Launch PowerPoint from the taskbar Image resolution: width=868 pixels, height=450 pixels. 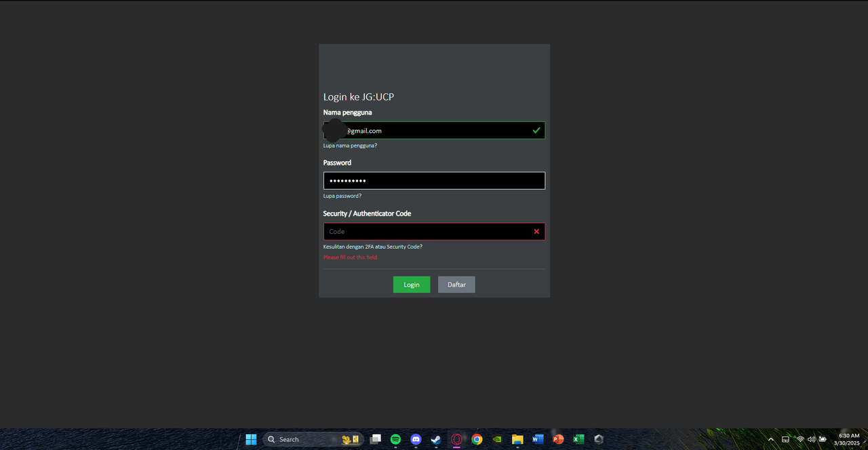click(558, 439)
